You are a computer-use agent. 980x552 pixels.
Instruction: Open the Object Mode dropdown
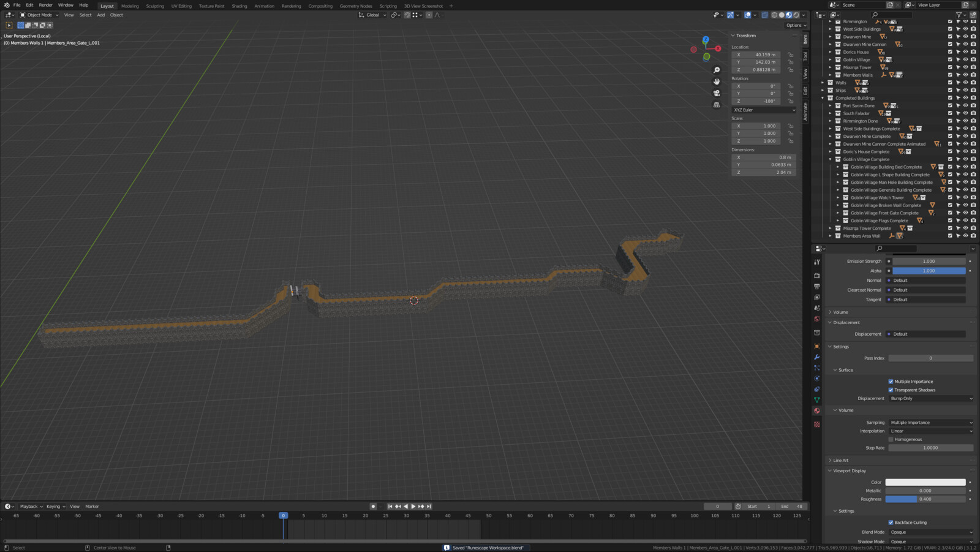coord(39,15)
